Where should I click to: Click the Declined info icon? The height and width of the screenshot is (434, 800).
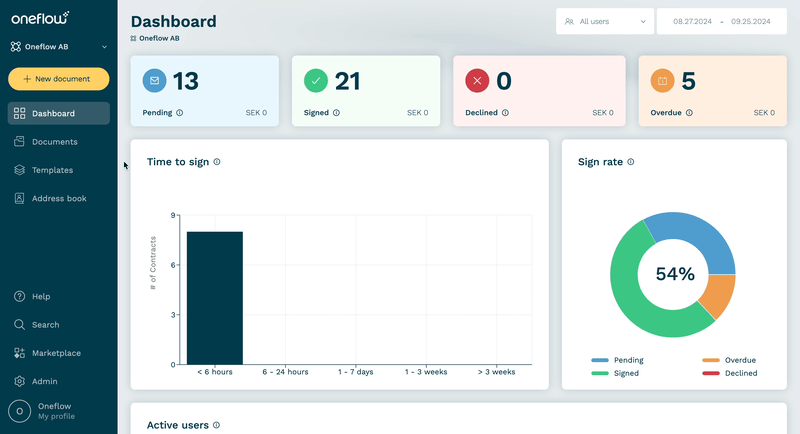[x=505, y=113]
